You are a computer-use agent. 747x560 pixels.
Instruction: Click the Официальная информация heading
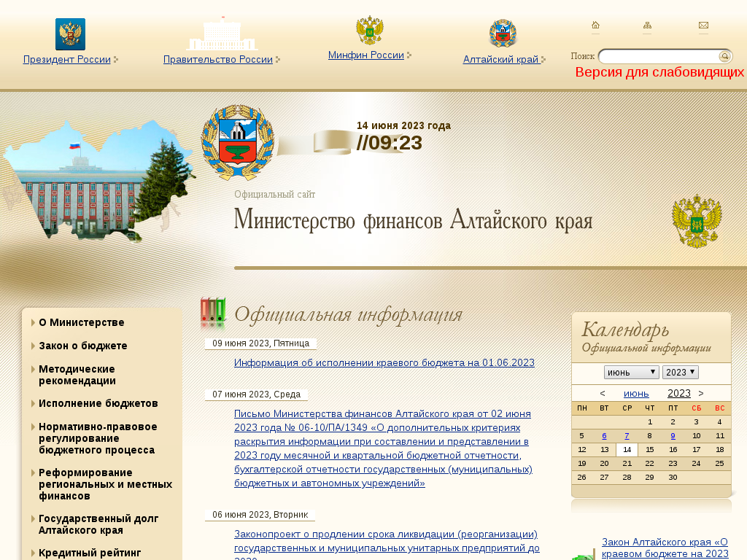pyautogui.click(x=348, y=314)
